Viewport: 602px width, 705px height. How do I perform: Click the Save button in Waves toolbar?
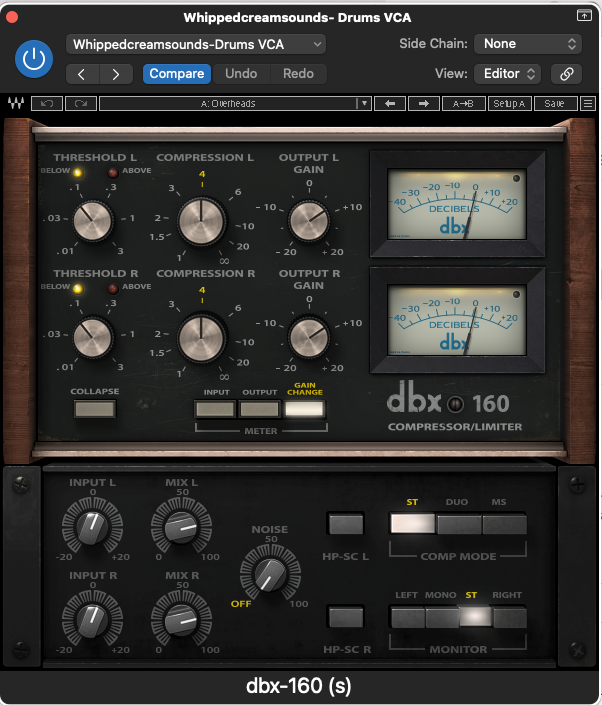click(x=554, y=104)
